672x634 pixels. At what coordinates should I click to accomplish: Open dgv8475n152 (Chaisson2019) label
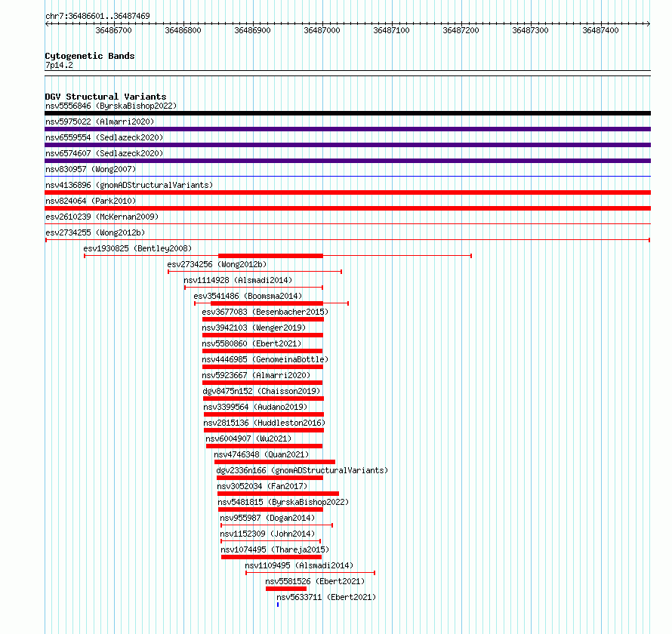pos(261,391)
